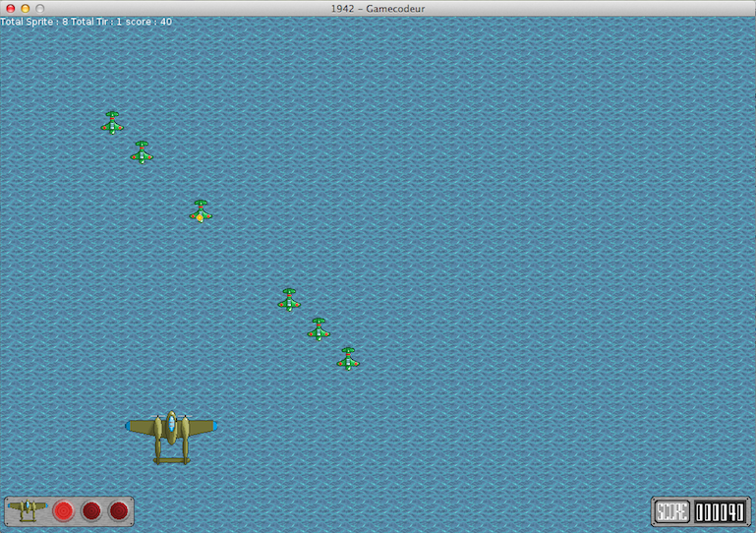The height and width of the screenshot is (533, 756).
Task: Click the second green enemy plane from top
Action: (x=142, y=152)
